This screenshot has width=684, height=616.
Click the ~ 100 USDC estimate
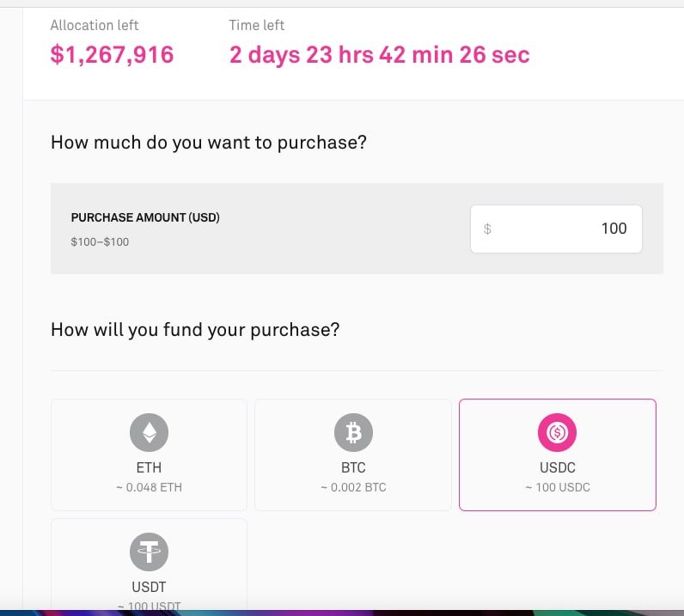tap(558, 487)
